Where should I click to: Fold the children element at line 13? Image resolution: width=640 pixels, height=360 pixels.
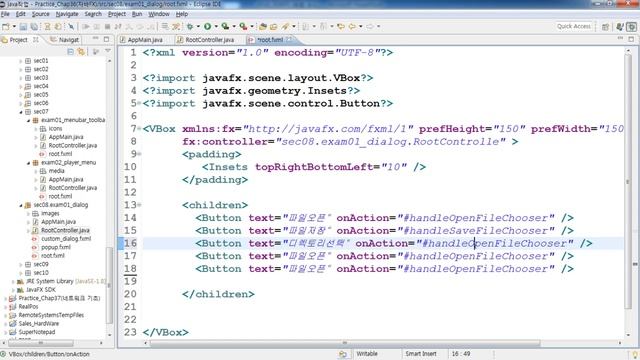tap(139, 205)
